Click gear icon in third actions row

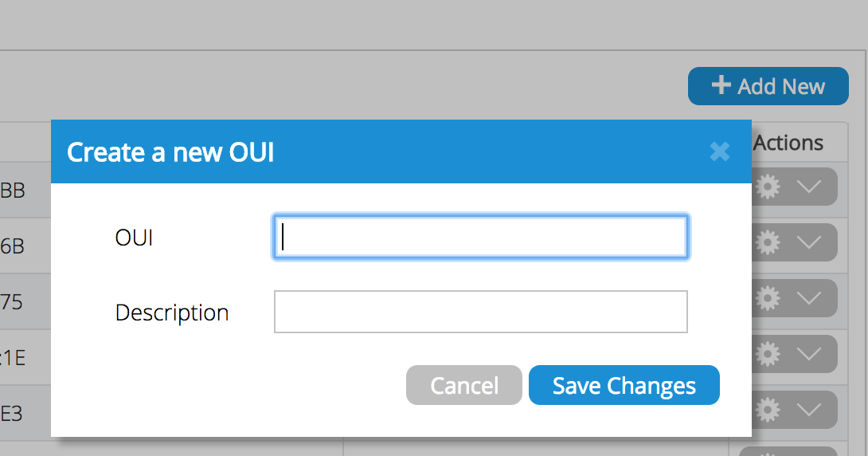click(x=767, y=298)
